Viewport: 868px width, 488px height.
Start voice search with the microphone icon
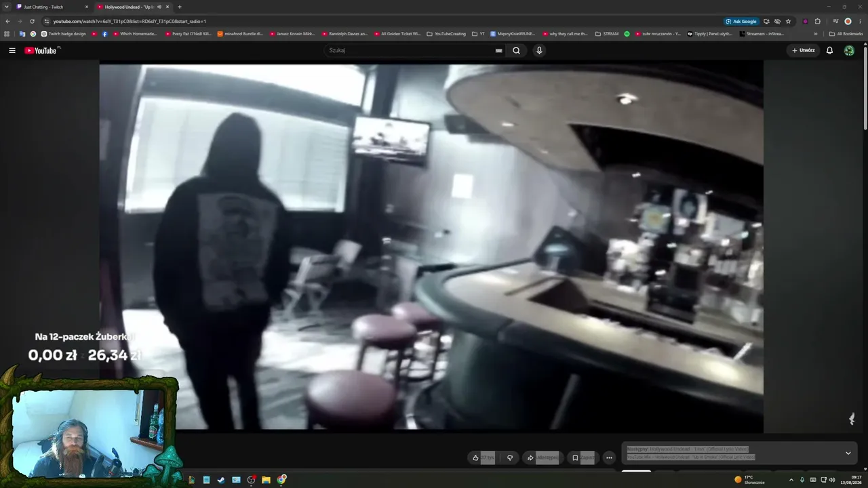point(539,50)
